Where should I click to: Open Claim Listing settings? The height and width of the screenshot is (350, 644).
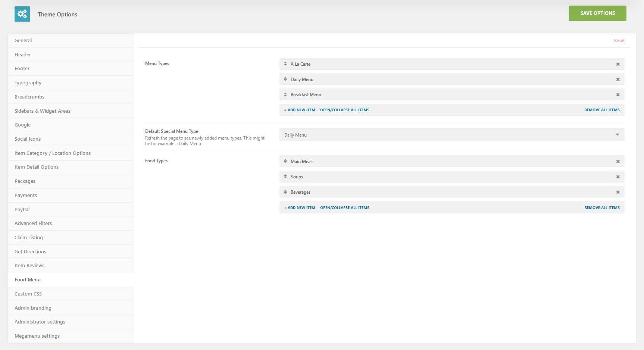71,237
